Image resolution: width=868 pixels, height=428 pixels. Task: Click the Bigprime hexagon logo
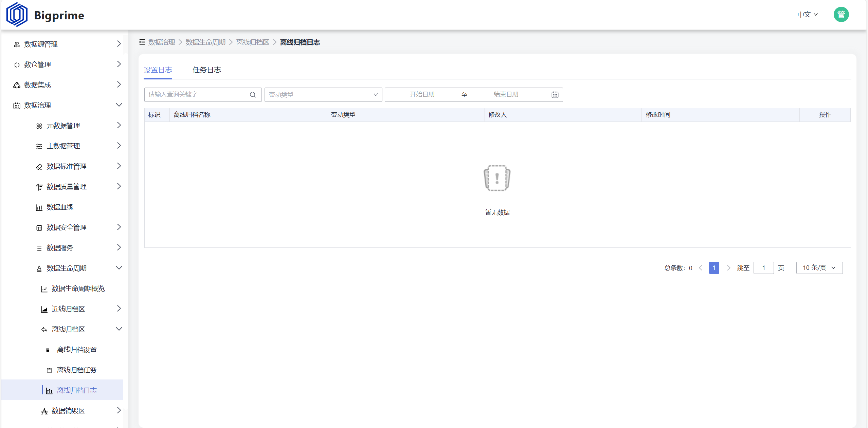17,15
